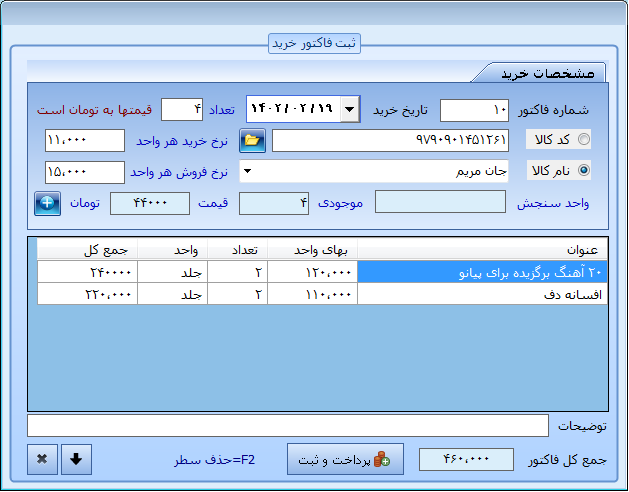Click the X cancel button at bottom
This screenshot has height=492, width=629.
43,459
